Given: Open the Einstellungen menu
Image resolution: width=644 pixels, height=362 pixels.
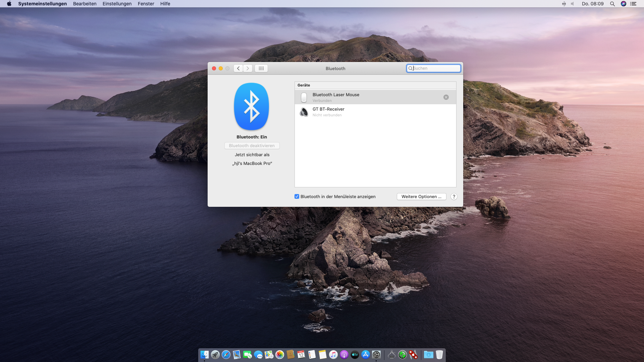Looking at the screenshot, I should coord(117,4).
